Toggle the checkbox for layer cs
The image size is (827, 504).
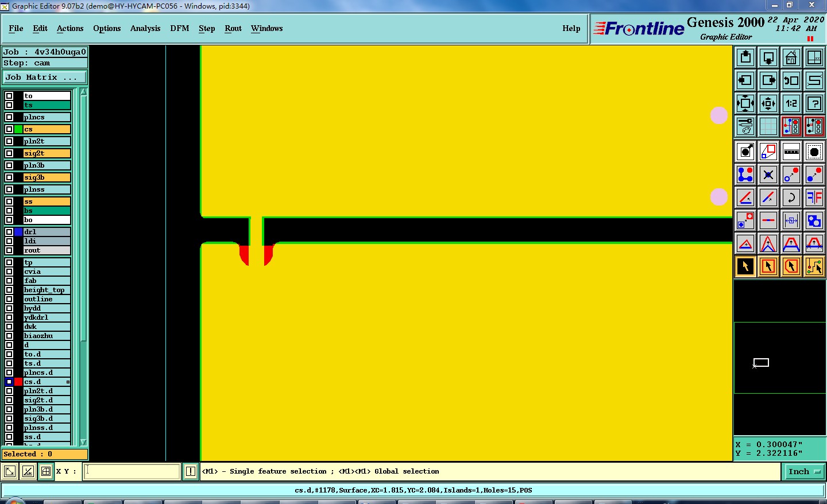click(9, 129)
